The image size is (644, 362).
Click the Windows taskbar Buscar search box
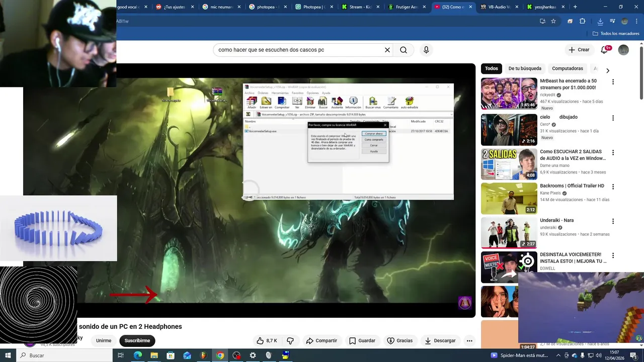pyautogui.click(x=64, y=355)
